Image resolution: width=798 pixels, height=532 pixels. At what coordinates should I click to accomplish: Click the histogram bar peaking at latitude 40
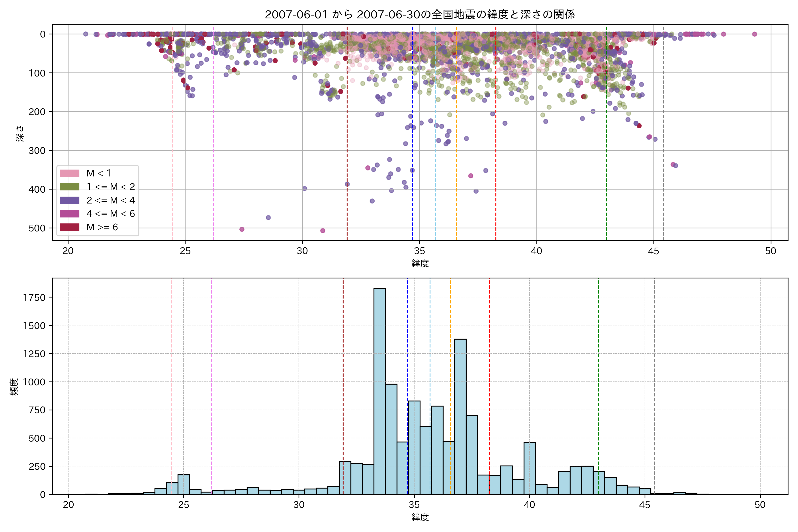point(530,468)
